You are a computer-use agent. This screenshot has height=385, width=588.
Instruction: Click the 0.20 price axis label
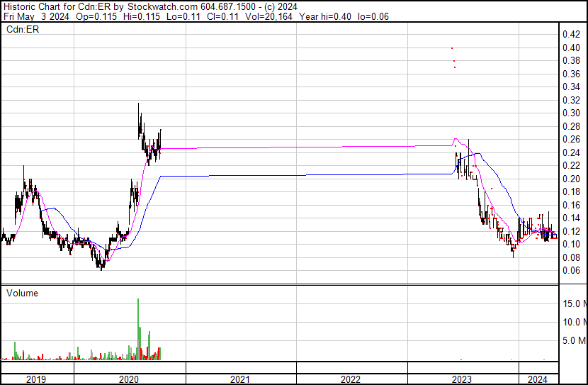(x=571, y=179)
